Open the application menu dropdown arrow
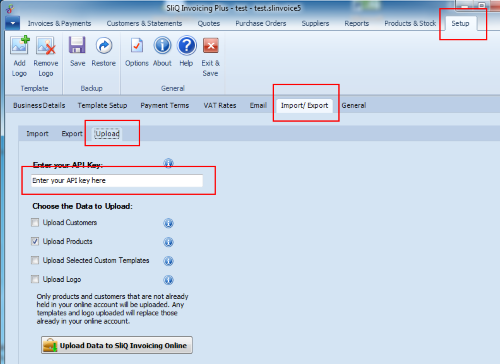 [13, 23]
